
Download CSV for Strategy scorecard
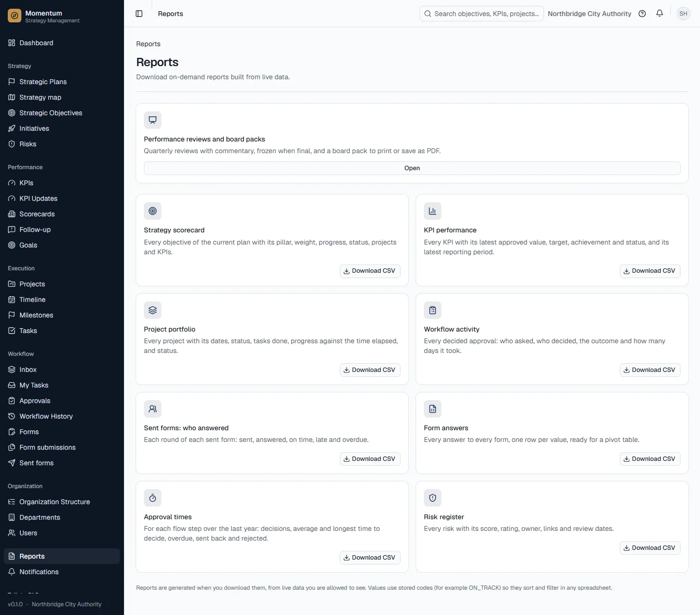tap(370, 271)
